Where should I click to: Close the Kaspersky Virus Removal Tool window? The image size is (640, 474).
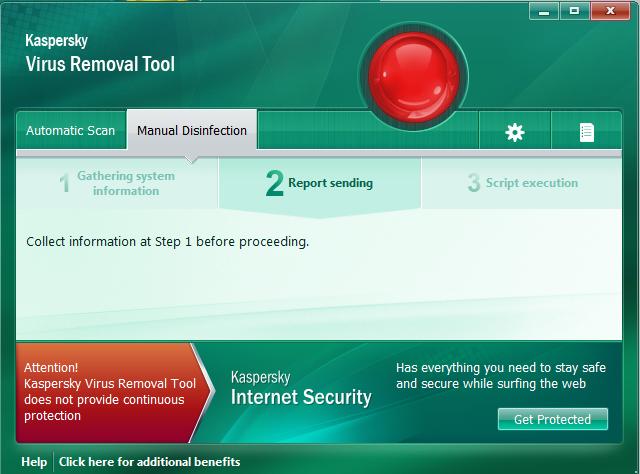[610, 11]
